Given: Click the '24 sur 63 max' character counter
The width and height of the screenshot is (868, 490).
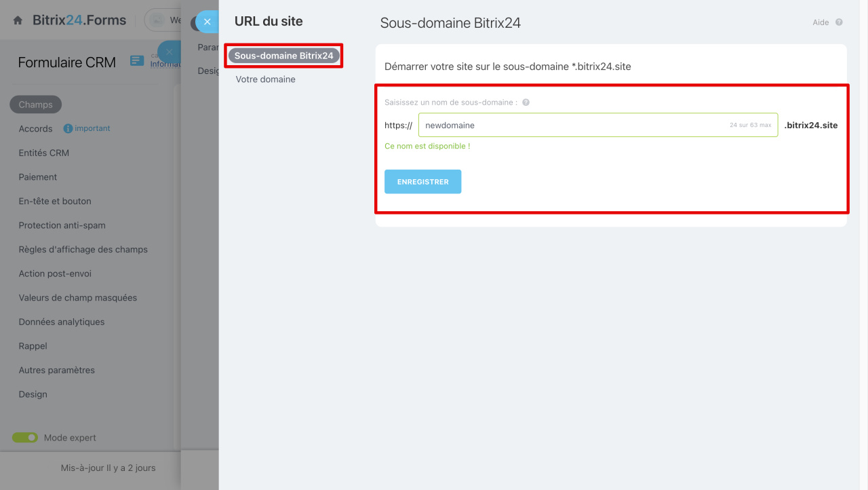Looking at the screenshot, I should tap(751, 126).
